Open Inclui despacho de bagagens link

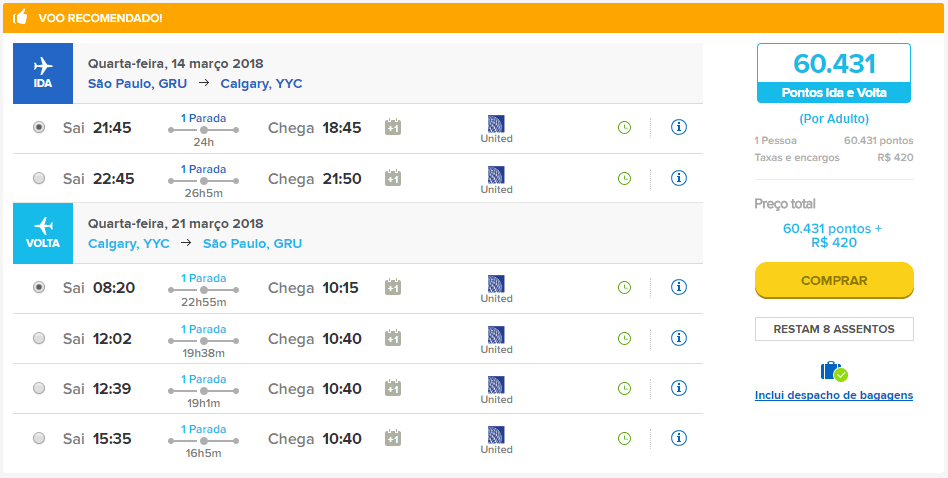[x=834, y=395]
